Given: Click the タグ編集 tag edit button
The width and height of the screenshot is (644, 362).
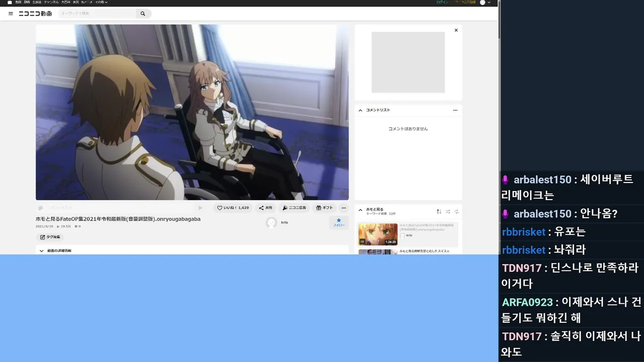Looking at the screenshot, I should tap(50, 237).
